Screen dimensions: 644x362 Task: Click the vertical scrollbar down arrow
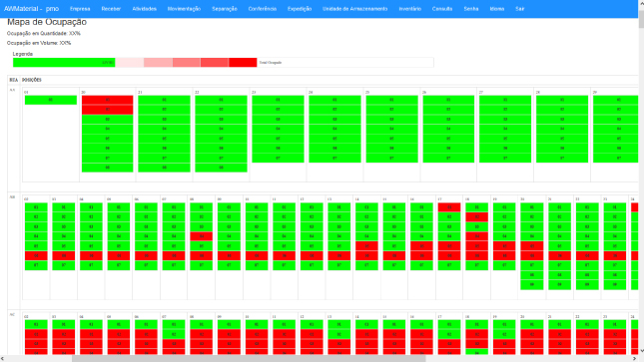641,351
